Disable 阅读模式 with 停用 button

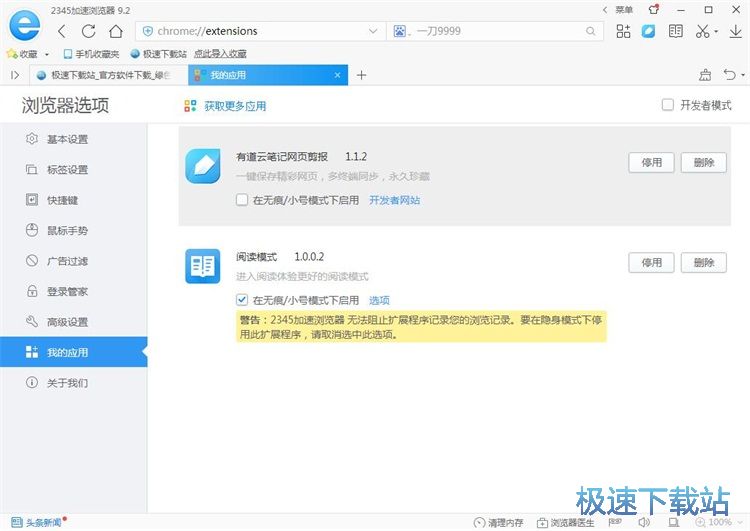point(651,263)
